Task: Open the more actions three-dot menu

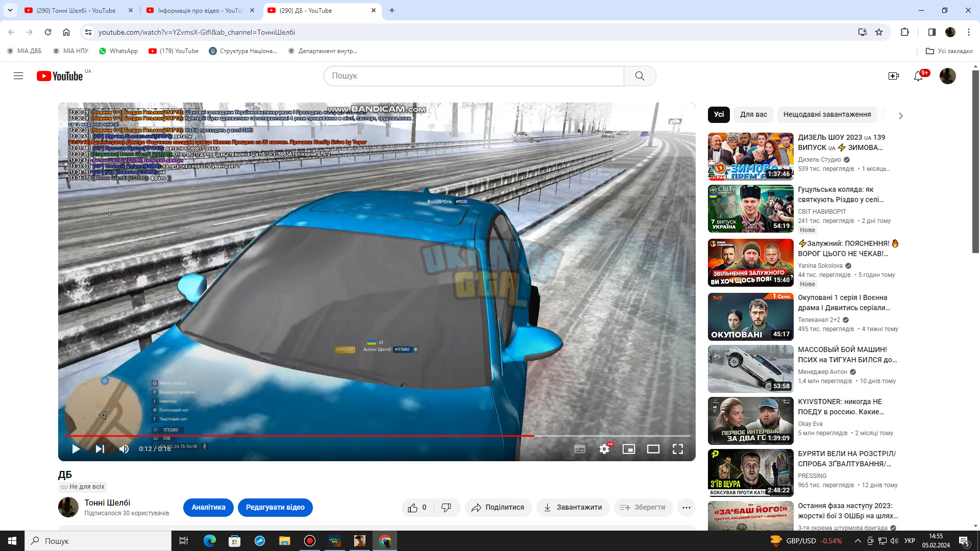Action: [687, 508]
